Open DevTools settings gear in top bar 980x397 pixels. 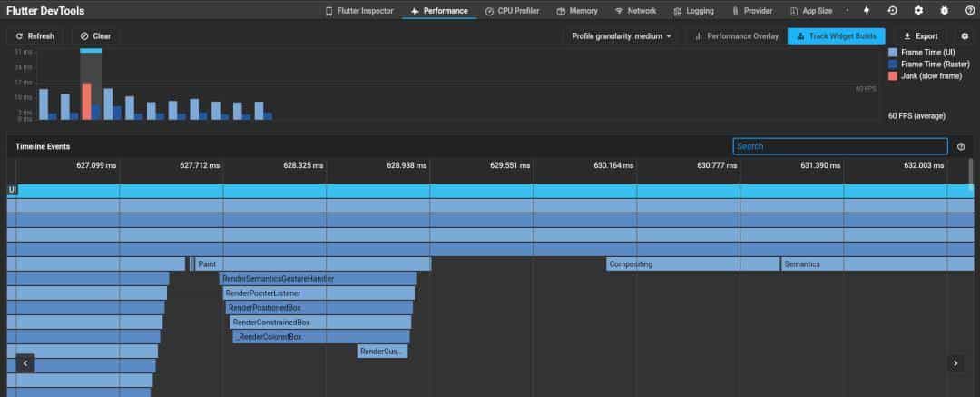[x=918, y=11]
